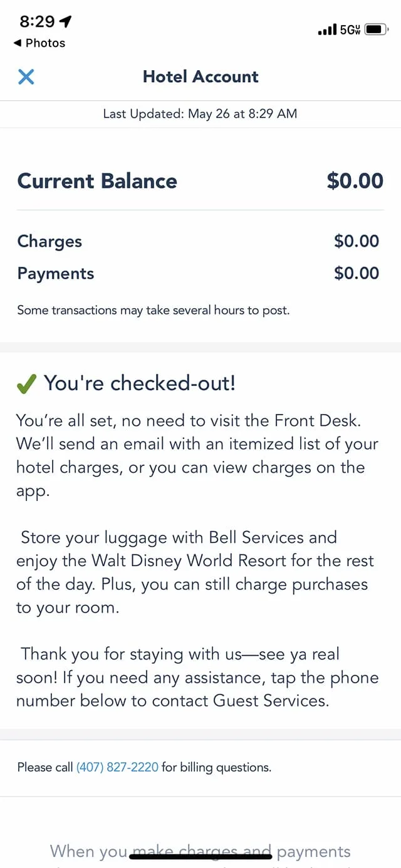Image resolution: width=401 pixels, height=868 pixels.
Task: Tap the home indicator bar at bottom
Action: tap(200, 855)
